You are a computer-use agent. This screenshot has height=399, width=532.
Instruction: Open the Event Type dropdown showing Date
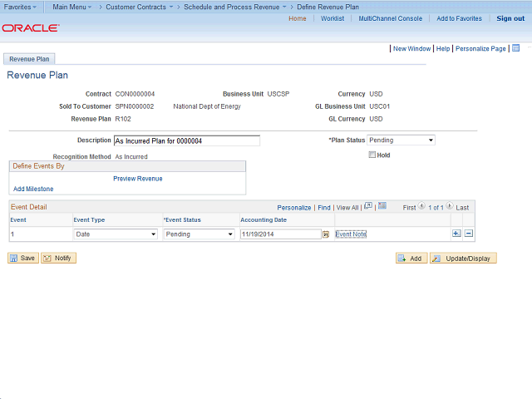116,234
